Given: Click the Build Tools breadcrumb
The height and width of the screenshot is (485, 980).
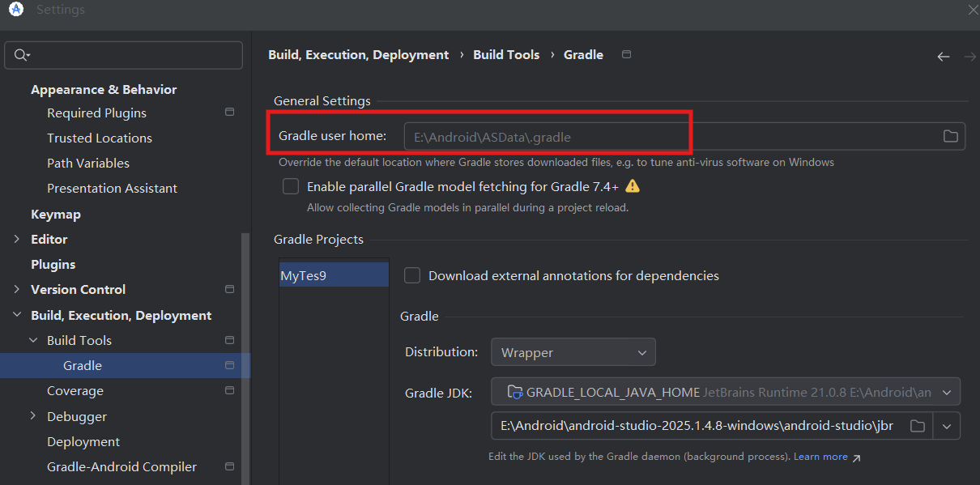Looking at the screenshot, I should pos(506,54).
